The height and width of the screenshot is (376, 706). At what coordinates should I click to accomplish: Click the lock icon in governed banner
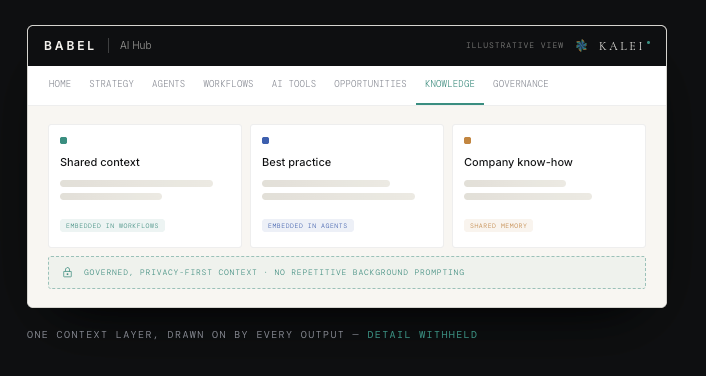(x=68, y=272)
